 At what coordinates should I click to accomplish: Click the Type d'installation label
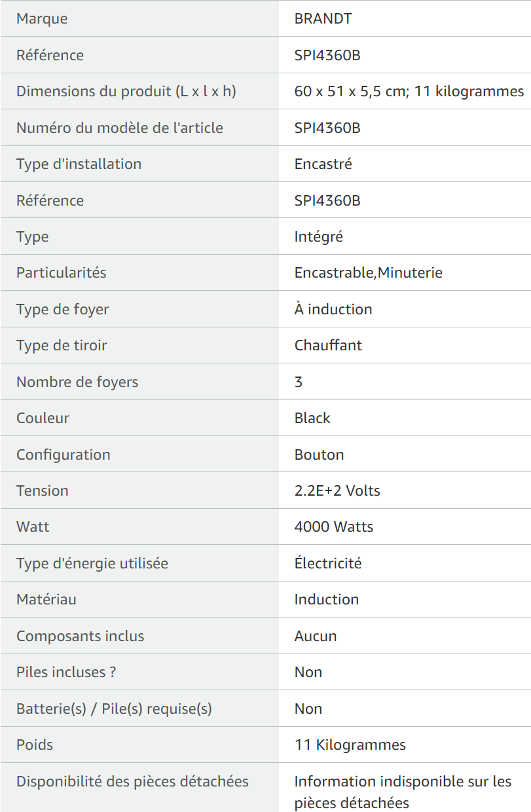tap(79, 164)
